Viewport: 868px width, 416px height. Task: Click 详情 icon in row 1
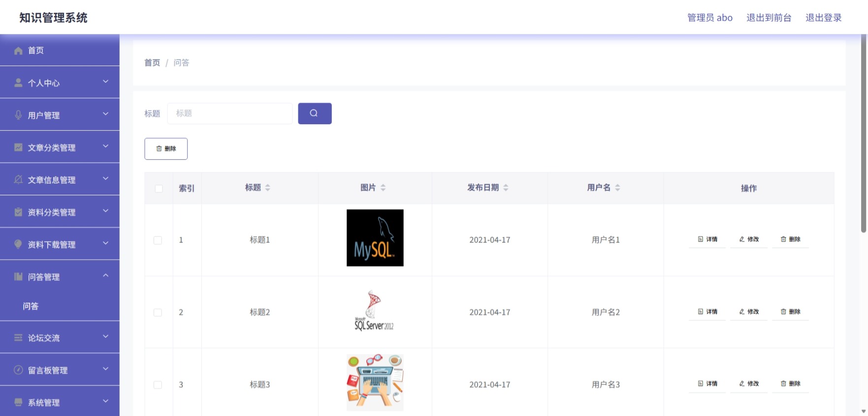click(x=701, y=239)
